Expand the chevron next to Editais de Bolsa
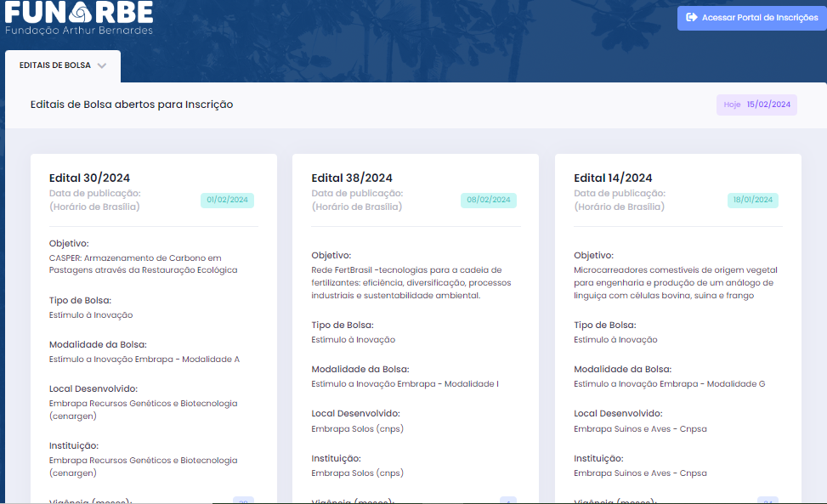The height and width of the screenshot is (504, 827). click(x=102, y=65)
